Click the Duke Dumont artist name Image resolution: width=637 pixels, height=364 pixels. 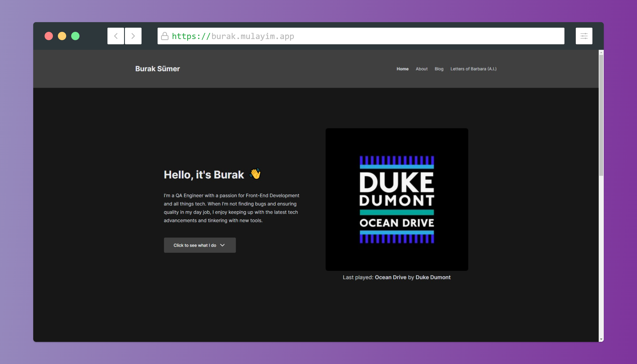pos(433,277)
